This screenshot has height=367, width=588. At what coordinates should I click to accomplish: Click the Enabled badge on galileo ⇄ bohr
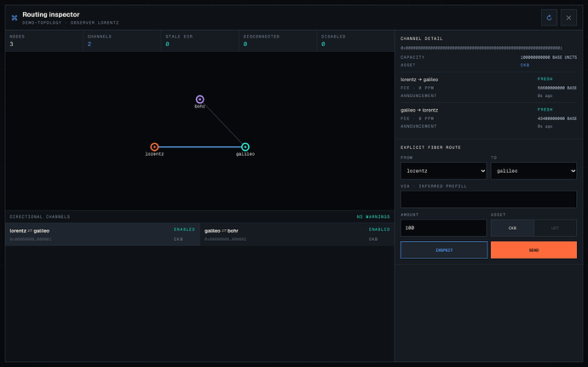(x=379, y=229)
